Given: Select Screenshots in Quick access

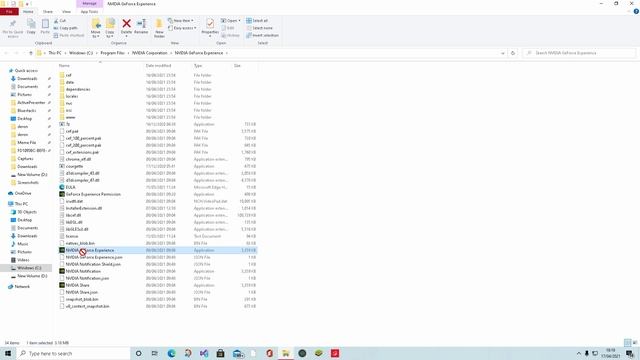Looking at the screenshot, I should click(x=28, y=182).
